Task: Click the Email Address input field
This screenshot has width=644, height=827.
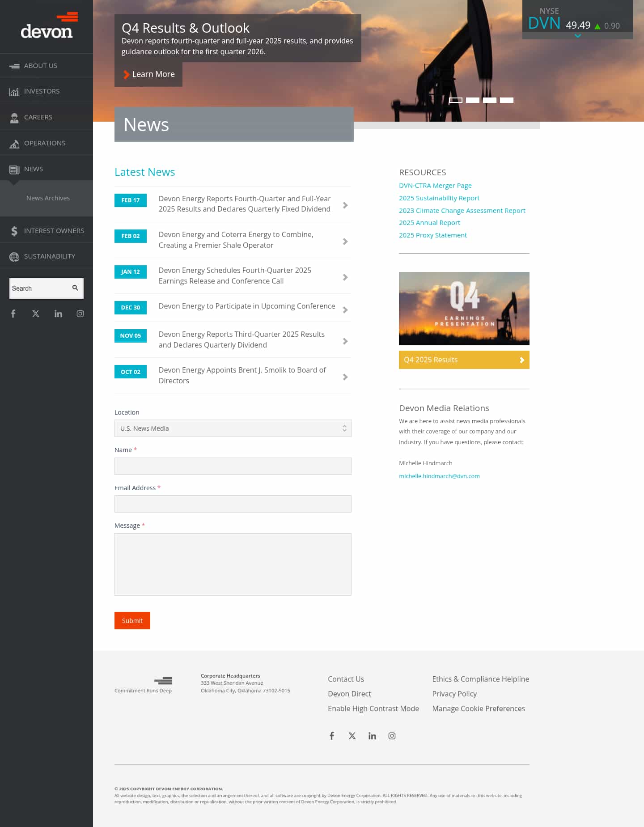Action: (x=233, y=504)
